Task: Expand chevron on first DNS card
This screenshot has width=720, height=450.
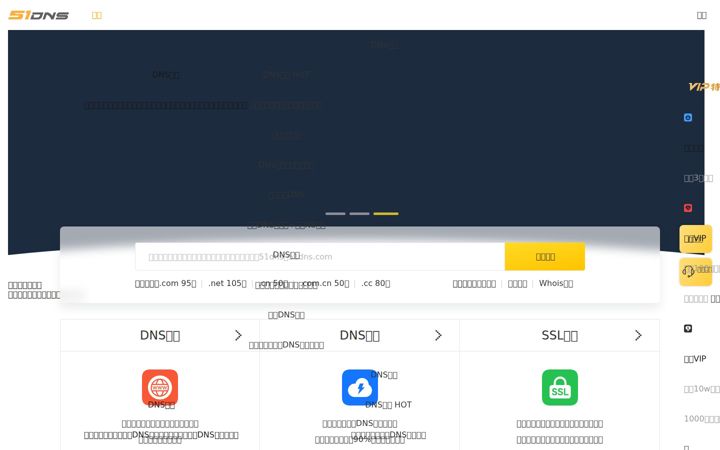Action: tap(238, 335)
